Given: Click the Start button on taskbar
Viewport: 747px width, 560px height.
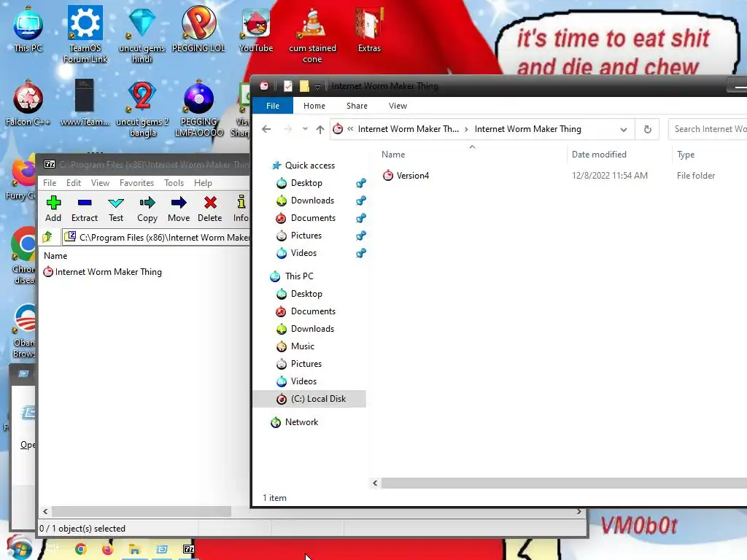Looking at the screenshot, I should [19, 548].
